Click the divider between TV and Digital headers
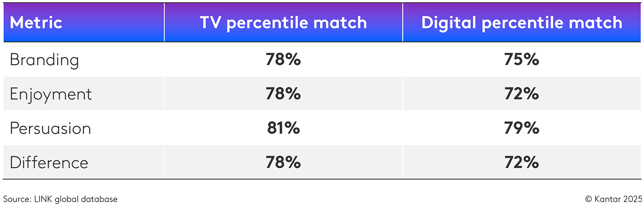 pos(403,23)
